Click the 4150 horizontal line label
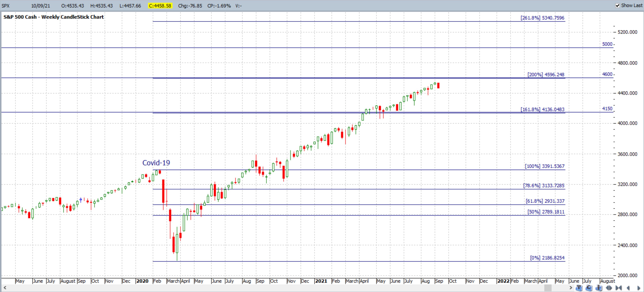Screen dimensions: 644x292 click(x=607, y=109)
